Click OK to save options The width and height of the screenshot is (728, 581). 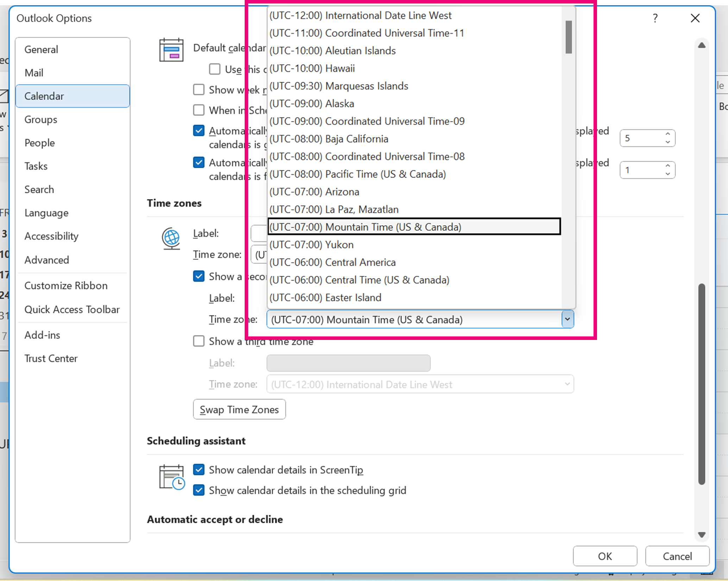pos(604,556)
